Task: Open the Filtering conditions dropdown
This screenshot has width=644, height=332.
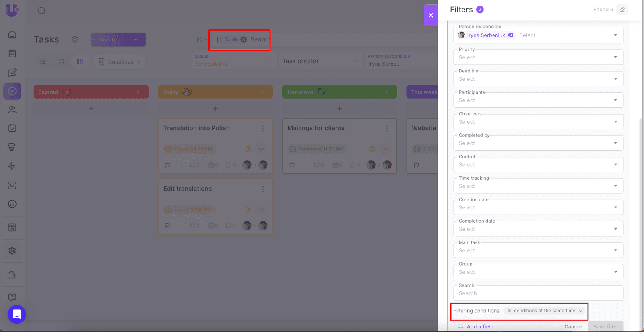Action: pos(545,311)
